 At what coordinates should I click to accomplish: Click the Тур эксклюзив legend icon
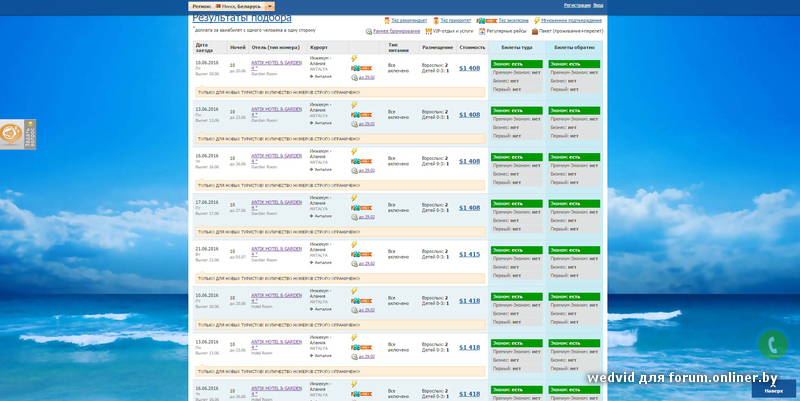481,20
